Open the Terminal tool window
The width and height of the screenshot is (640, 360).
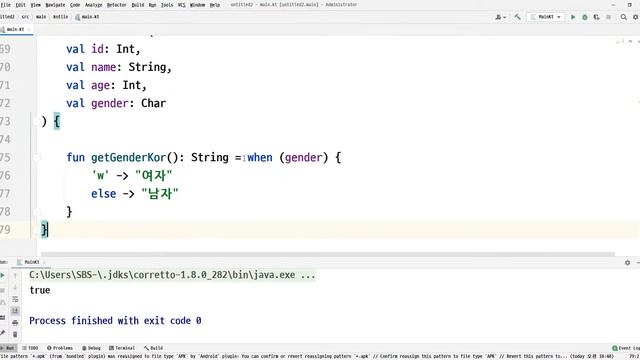click(122, 348)
